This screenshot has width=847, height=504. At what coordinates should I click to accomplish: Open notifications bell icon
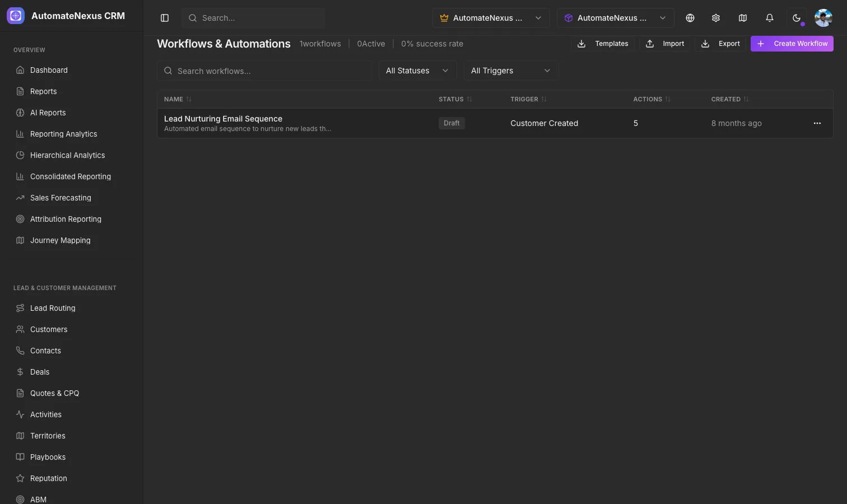(770, 18)
